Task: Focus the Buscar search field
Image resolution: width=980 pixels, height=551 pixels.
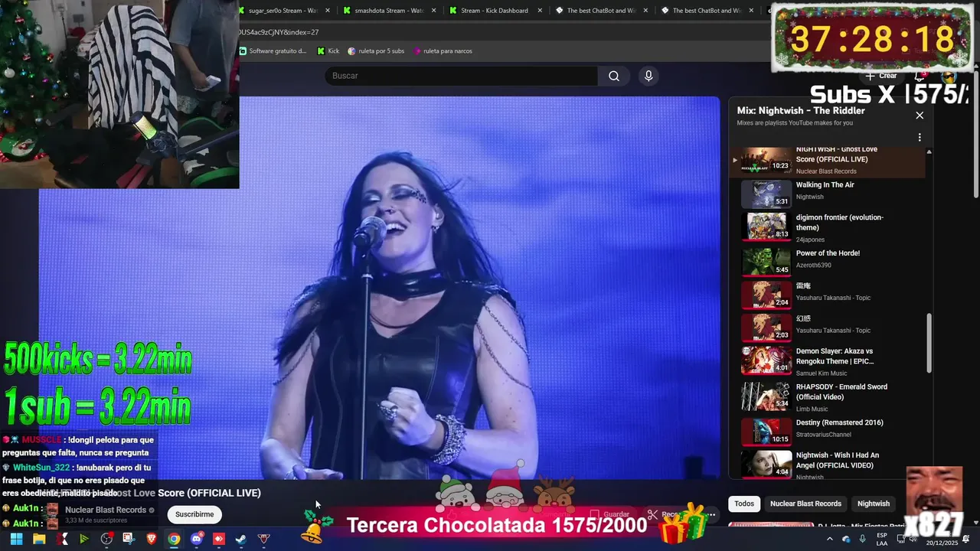Action: pos(462,76)
